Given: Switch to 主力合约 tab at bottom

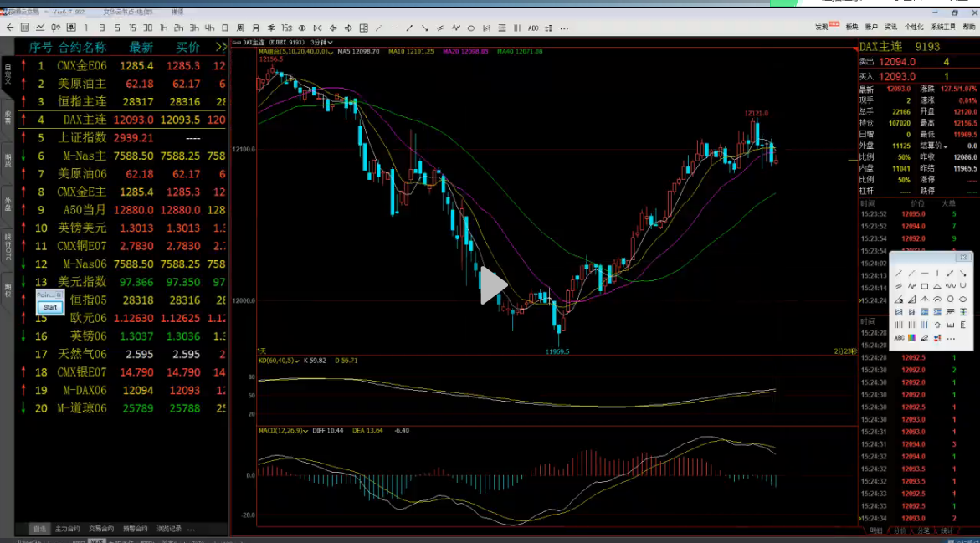Looking at the screenshot, I should [68, 529].
